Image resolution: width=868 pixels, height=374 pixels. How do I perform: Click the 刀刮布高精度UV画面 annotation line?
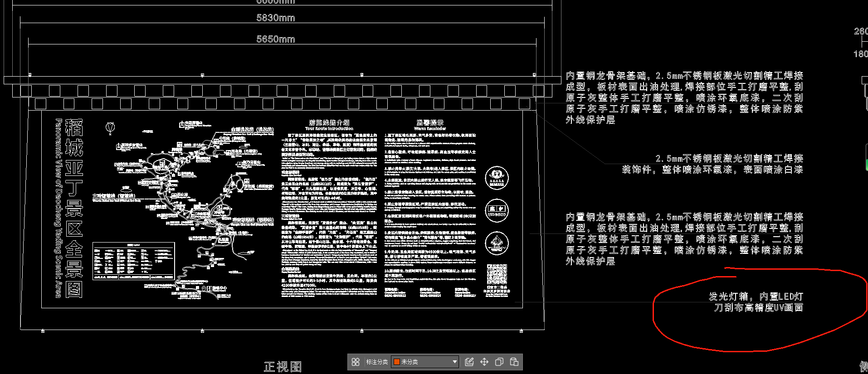(759, 307)
